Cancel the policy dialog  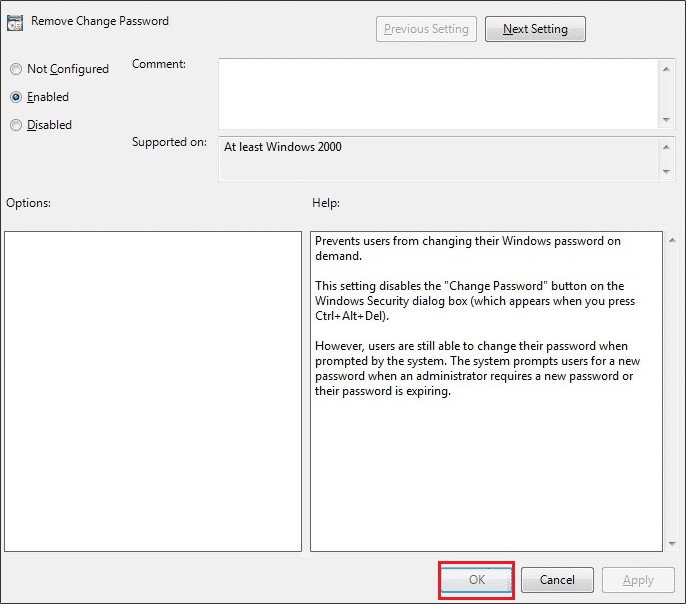click(557, 580)
